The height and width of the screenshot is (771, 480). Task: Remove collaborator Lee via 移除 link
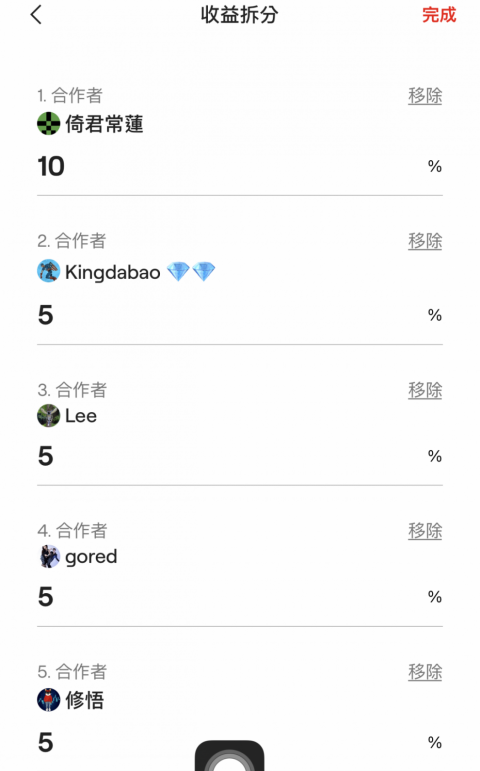[x=425, y=390]
